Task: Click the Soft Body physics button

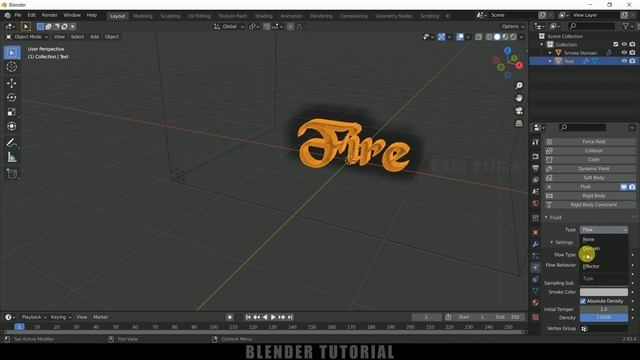Action: tap(590, 178)
